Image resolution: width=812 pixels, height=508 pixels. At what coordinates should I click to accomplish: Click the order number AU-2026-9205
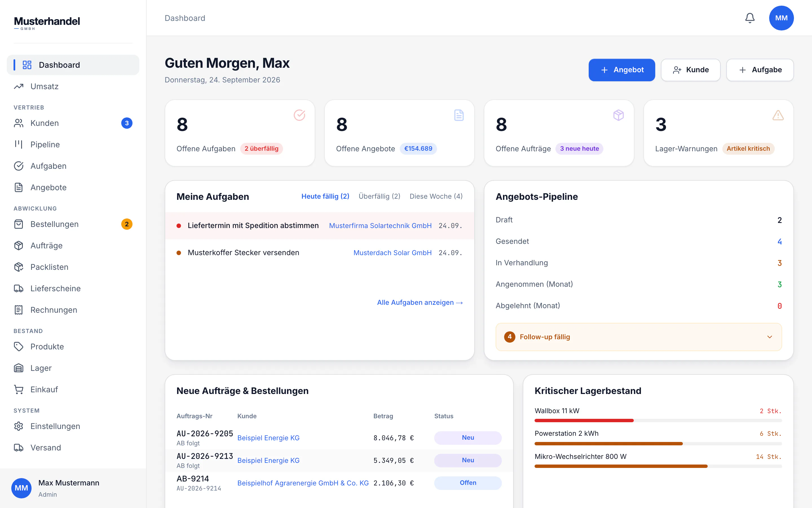[205, 433]
